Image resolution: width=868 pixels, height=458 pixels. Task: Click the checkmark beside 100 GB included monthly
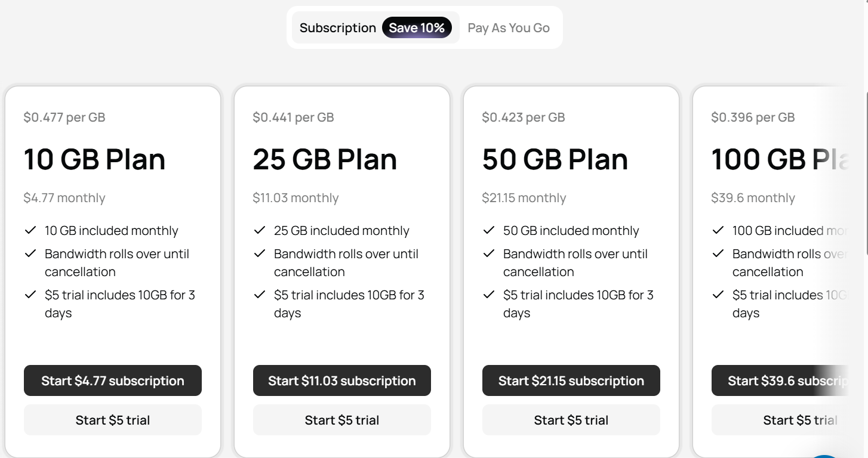pos(718,230)
